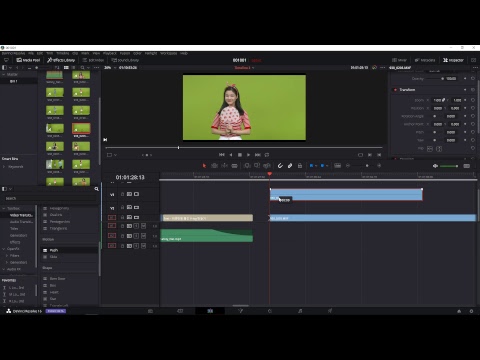This screenshot has width=480, height=360.
Task: Open the flag color dropdown in toolbar
Action: (316, 166)
